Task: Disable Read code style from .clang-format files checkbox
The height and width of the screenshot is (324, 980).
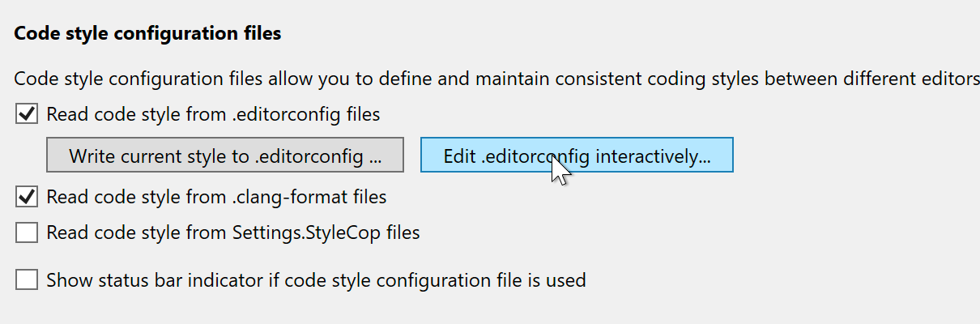Action: (27, 197)
